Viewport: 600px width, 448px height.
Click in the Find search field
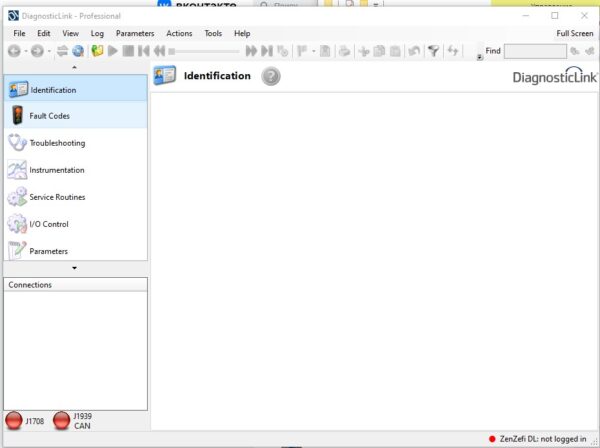tap(534, 51)
